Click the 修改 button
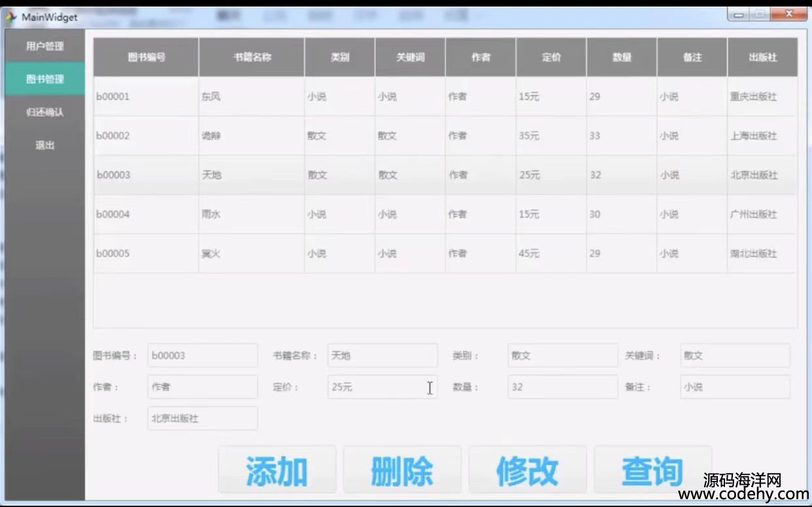The height and width of the screenshot is (507, 812). click(528, 470)
